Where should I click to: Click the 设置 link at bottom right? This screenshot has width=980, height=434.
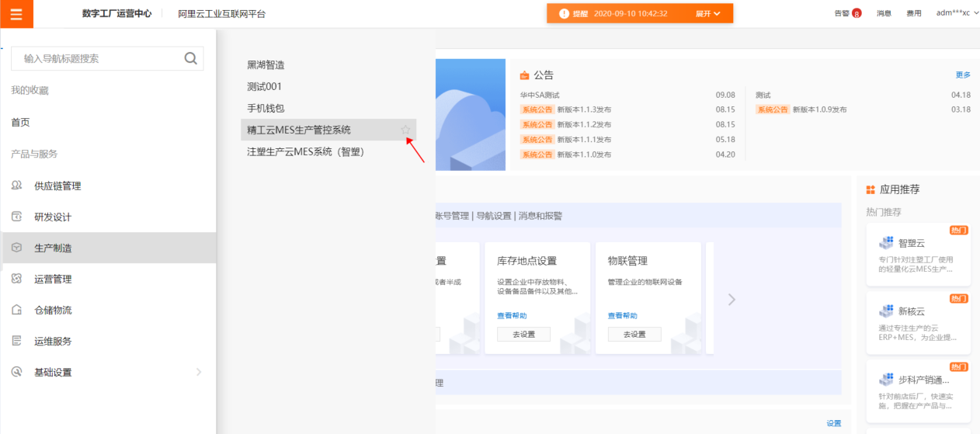834,423
